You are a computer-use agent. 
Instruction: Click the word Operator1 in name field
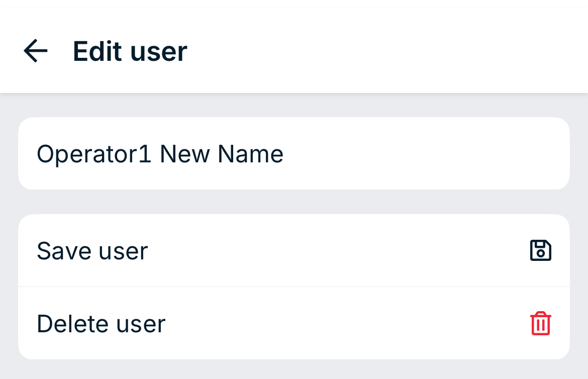(x=94, y=154)
